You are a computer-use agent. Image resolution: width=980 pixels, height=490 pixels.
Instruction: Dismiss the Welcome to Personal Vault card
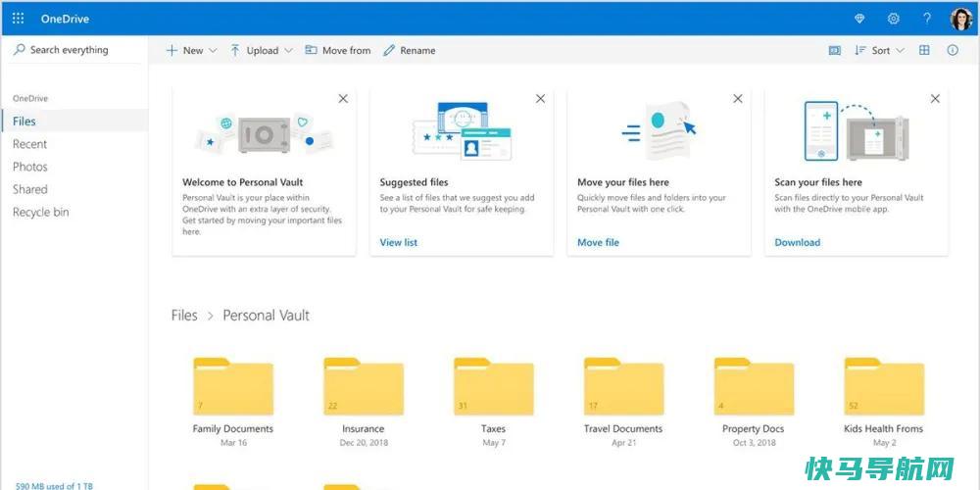point(343,99)
